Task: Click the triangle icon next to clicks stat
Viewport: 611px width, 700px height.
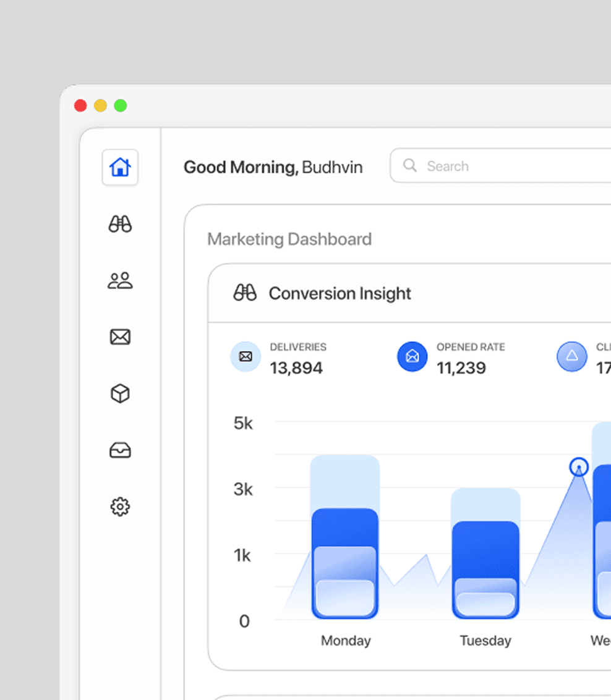Action: 571,356
